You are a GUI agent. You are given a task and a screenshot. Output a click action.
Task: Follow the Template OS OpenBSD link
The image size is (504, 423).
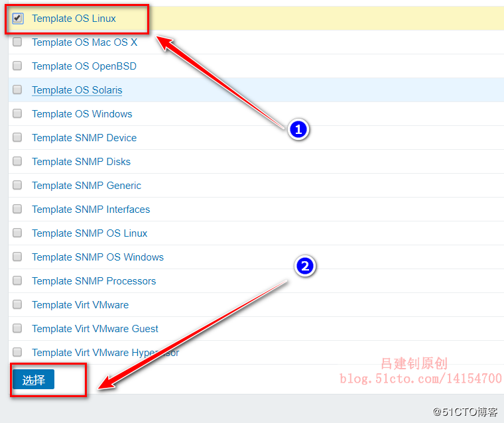pos(84,66)
